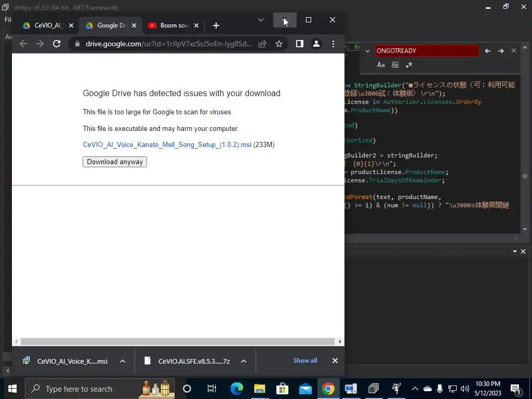The height and width of the screenshot is (399, 532).
Task: Close the Google Drive browser tab
Action: pyautogui.click(x=134, y=25)
